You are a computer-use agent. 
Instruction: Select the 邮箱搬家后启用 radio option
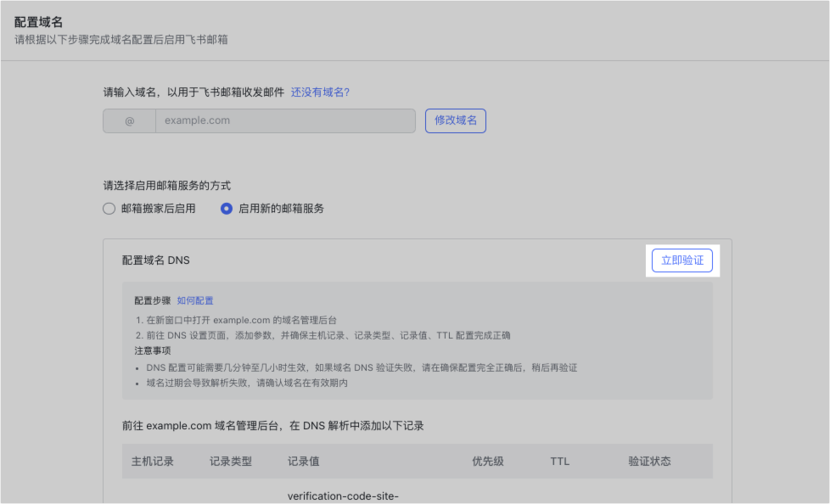click(149, 209)
